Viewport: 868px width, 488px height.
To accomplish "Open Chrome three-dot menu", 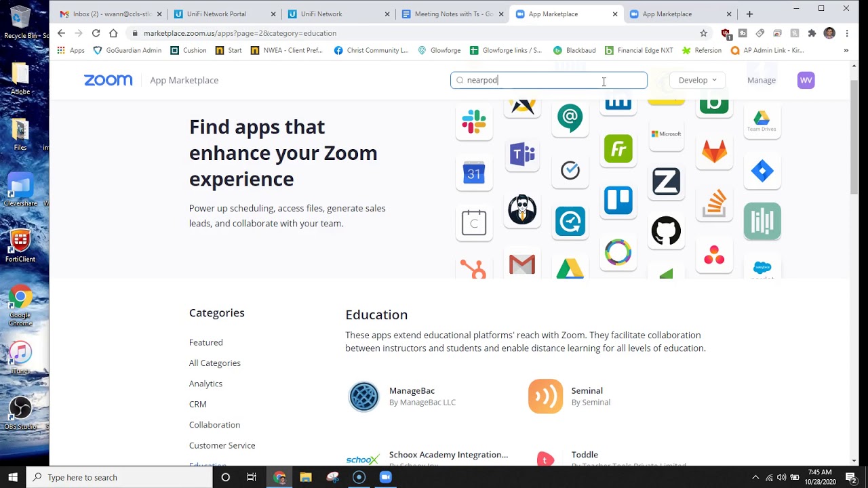I will pos(847,33).
